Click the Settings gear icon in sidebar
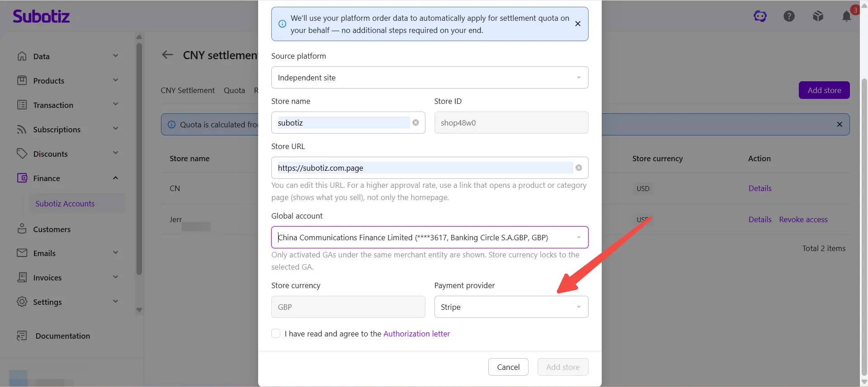 click(22, 302)
